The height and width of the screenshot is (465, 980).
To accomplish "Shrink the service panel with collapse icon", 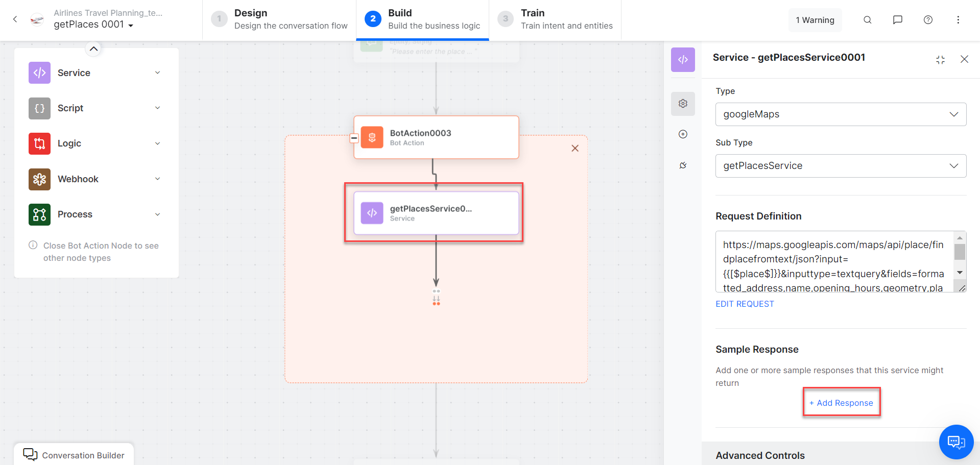I will [x=940, y=60].
